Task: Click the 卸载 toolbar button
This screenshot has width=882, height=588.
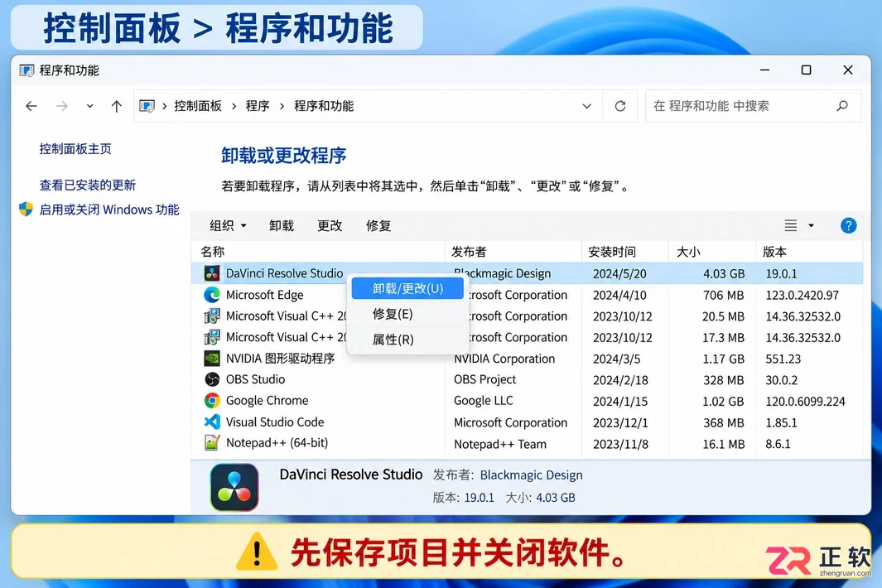Action: point(282,225)
